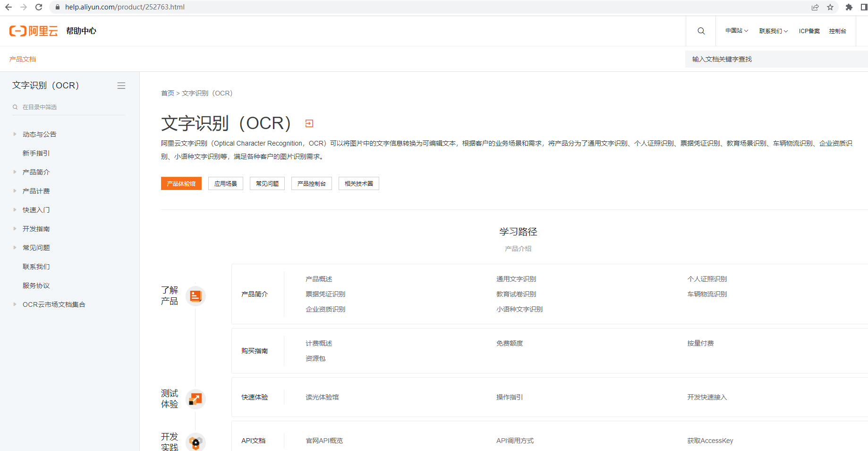Expand the 开发指南 sidebar item

(x=15, y=229)
